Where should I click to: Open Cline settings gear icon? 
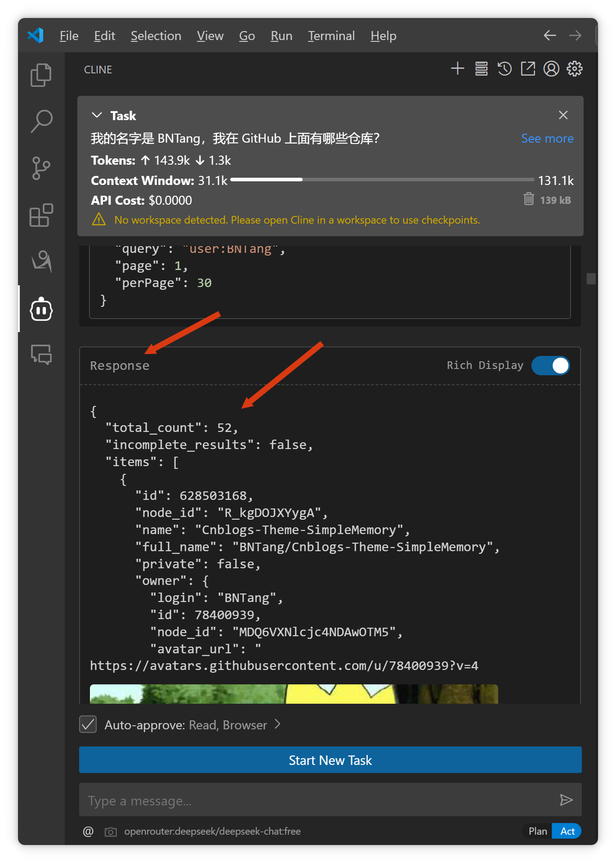point(574,69)
